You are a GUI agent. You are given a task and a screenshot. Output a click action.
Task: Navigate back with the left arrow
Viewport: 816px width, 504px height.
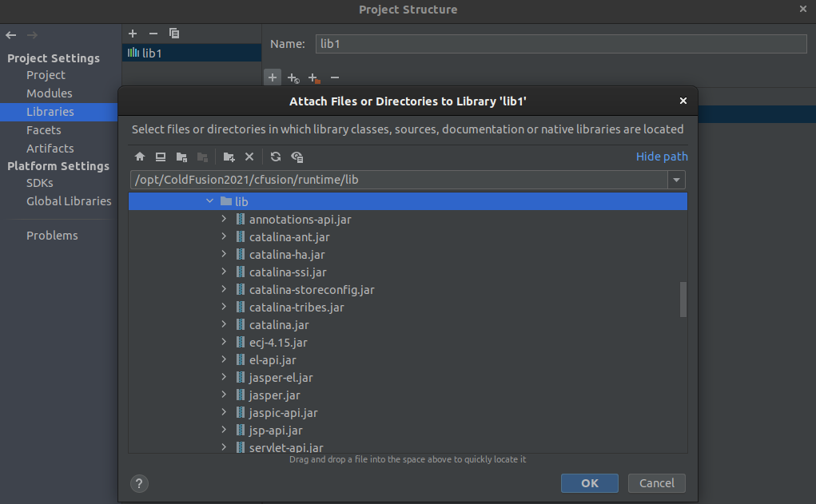[x=11, y=35]
